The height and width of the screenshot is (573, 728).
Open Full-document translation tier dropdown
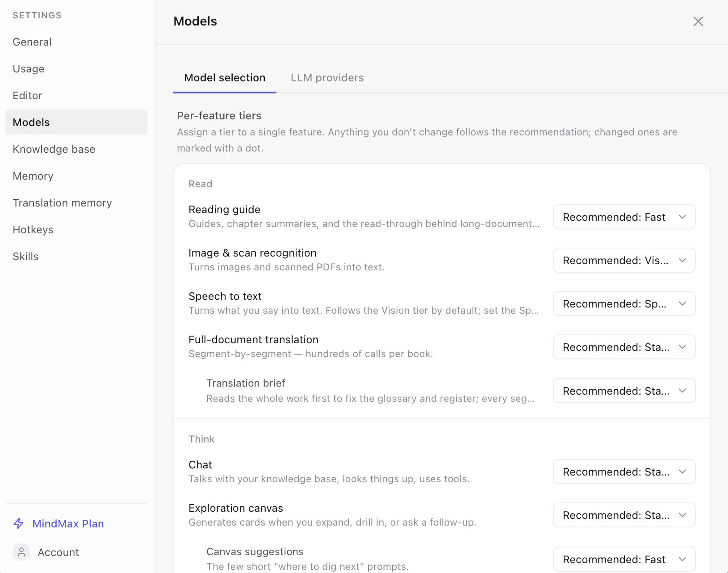click(624, 347)
